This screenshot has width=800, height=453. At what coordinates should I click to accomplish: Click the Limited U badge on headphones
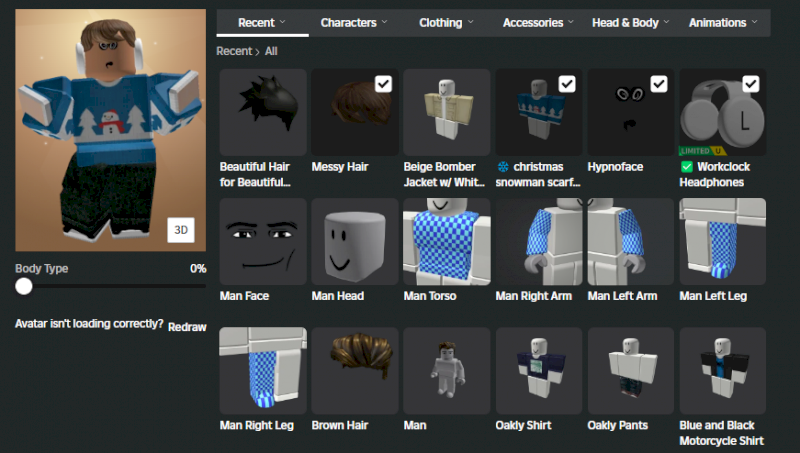click(702, 150)
